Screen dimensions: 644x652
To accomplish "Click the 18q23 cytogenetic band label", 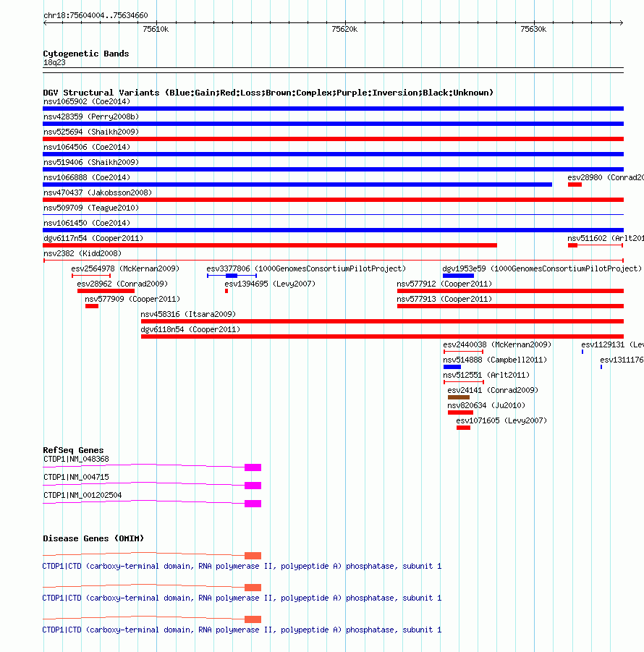I will (x=54, y=62).
